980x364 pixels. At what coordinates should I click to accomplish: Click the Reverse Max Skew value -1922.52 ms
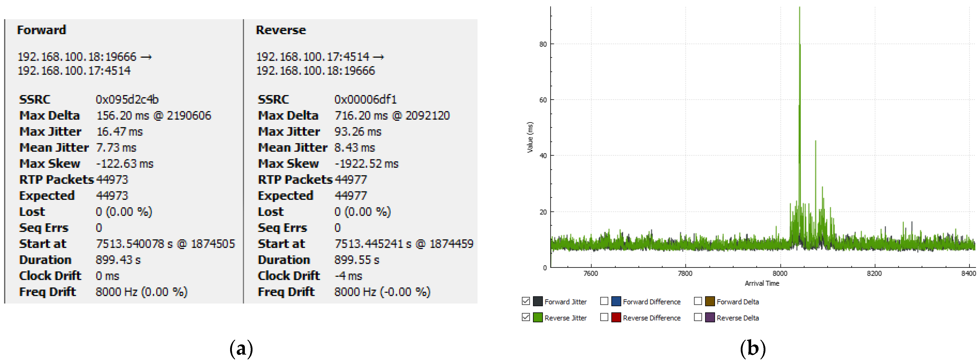tap(366, 164)
